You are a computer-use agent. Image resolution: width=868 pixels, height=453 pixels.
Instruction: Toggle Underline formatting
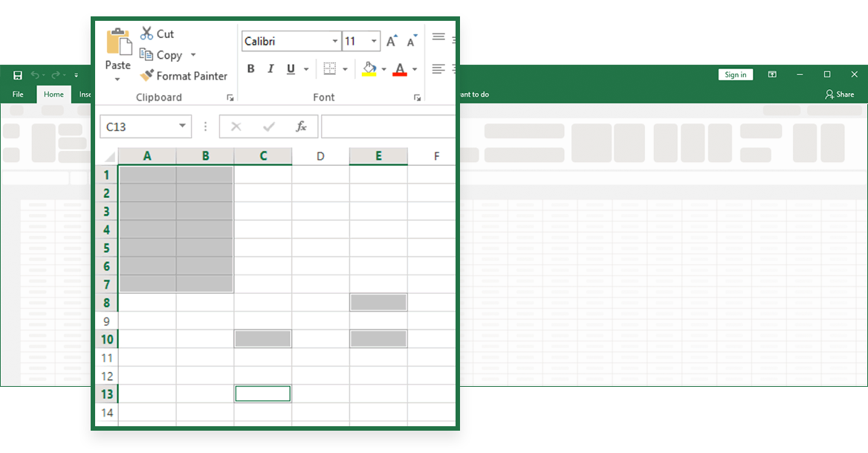[x=290, y=69]
